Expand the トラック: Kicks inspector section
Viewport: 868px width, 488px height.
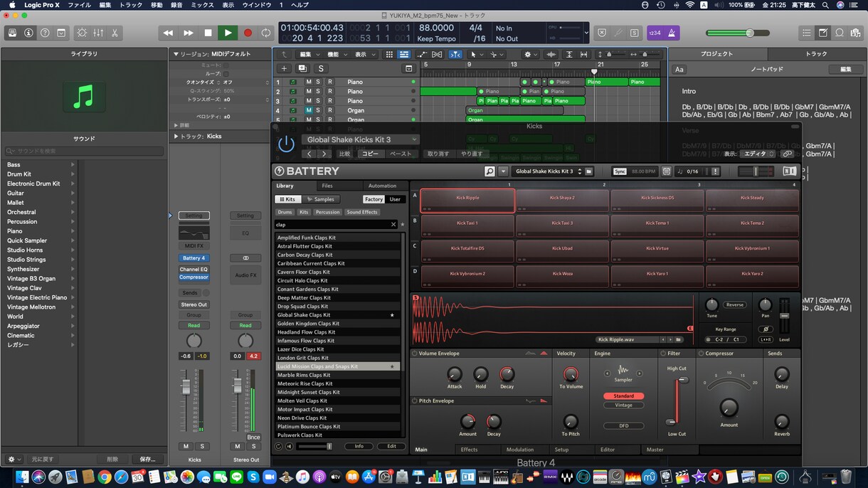click(176, 136)
